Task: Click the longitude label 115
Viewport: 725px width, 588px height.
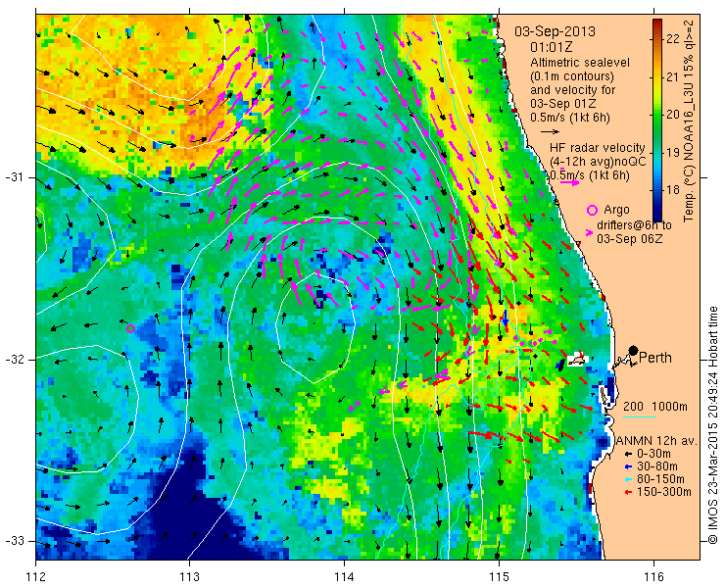Action: click(499, 577)
